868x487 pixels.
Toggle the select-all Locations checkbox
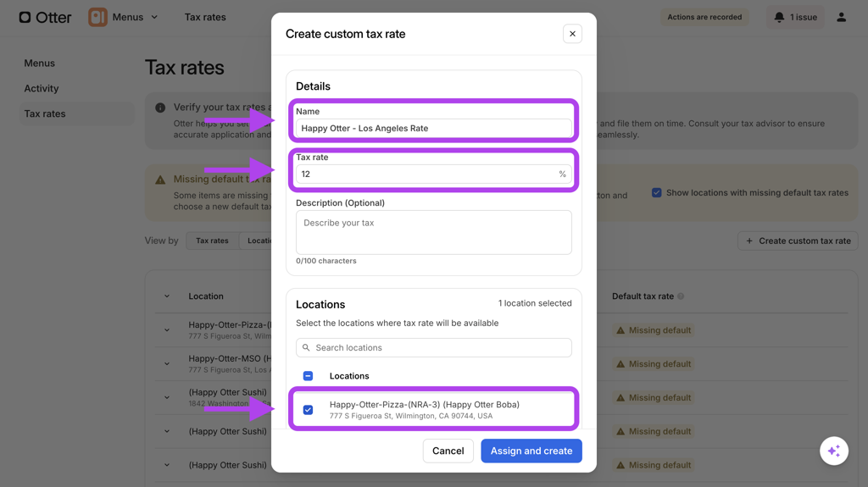[308, 376]
